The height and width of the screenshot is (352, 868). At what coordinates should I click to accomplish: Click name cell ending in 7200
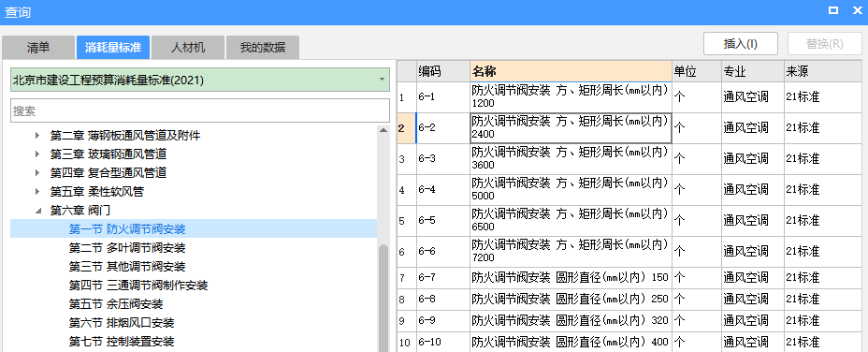point(571,252)
